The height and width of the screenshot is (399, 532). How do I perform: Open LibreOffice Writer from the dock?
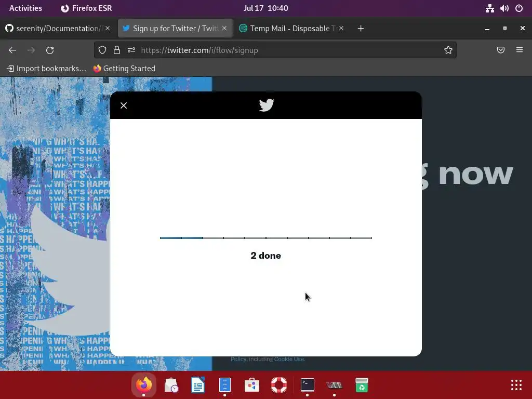[x=198, y=385]
